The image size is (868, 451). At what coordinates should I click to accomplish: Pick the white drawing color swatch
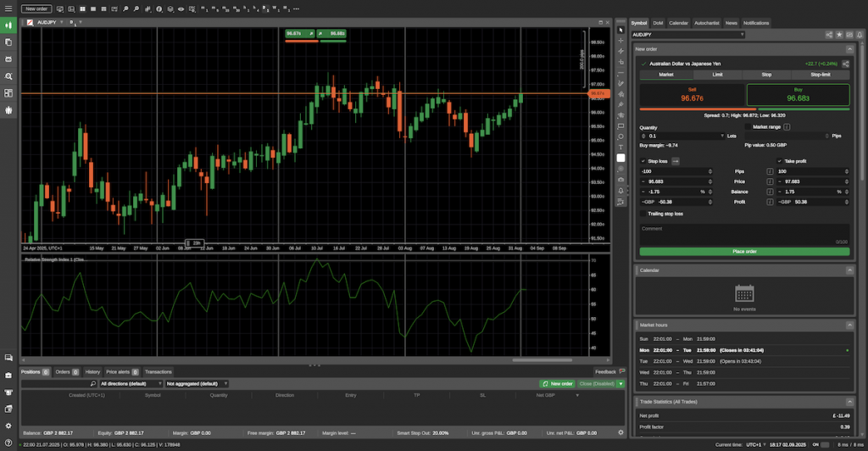(x=620, y=159)
